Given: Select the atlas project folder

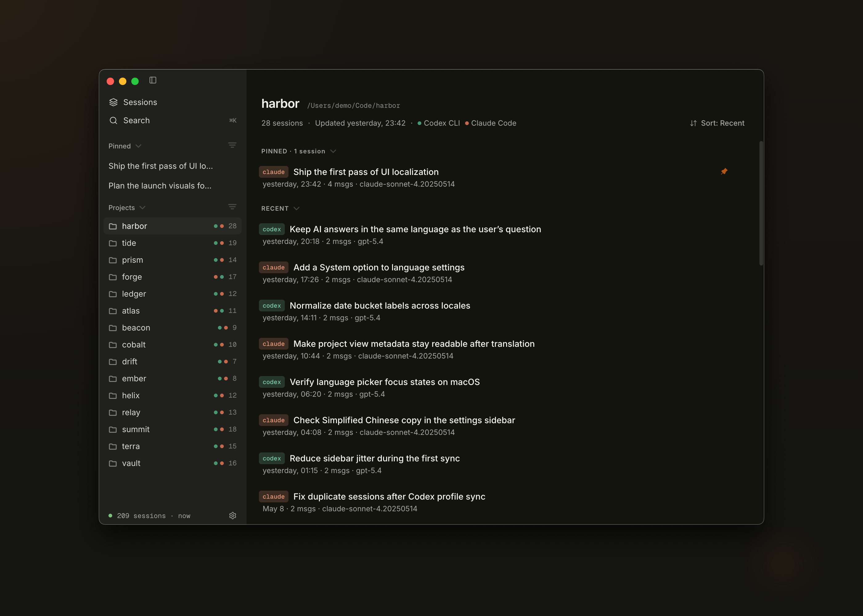Looking at the screenshot, I should tap(173, 311).
